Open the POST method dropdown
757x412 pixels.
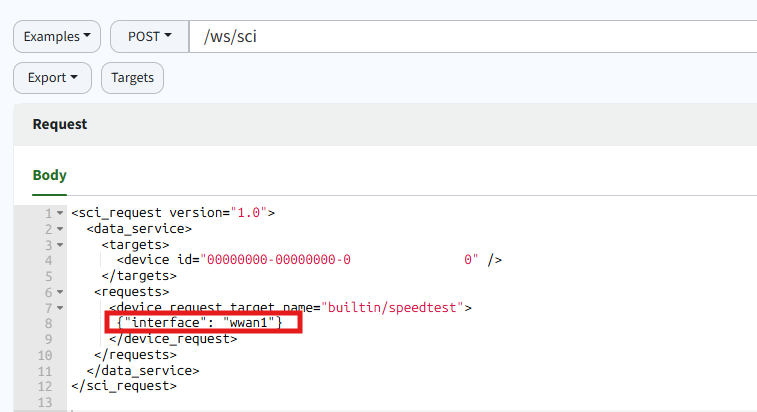coord(149,37)
